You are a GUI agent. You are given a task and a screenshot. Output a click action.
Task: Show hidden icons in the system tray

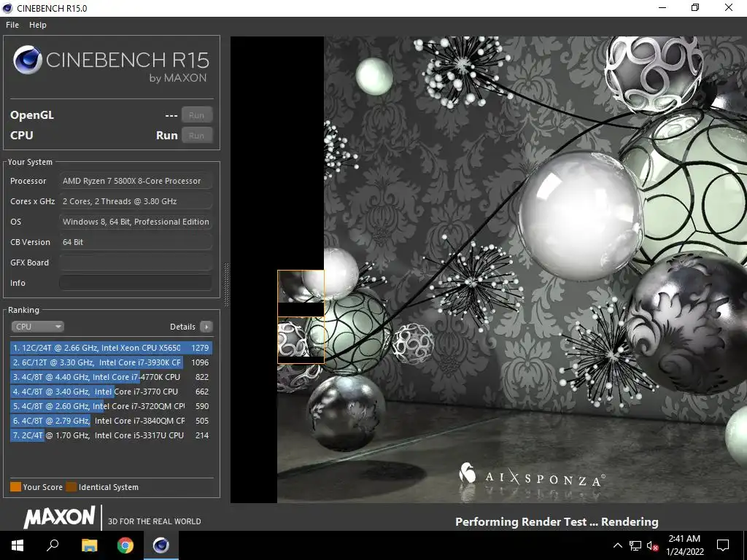pos(617,545)
